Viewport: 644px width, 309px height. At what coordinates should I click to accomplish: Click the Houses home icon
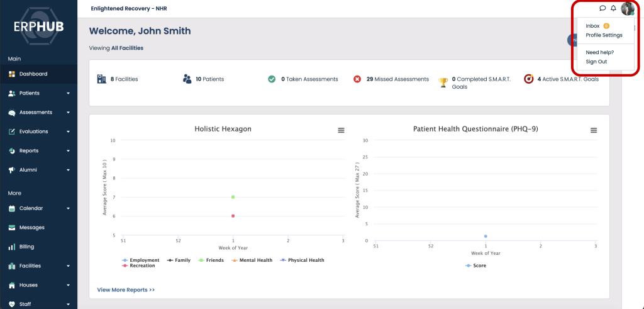click(x=12, y=285)
